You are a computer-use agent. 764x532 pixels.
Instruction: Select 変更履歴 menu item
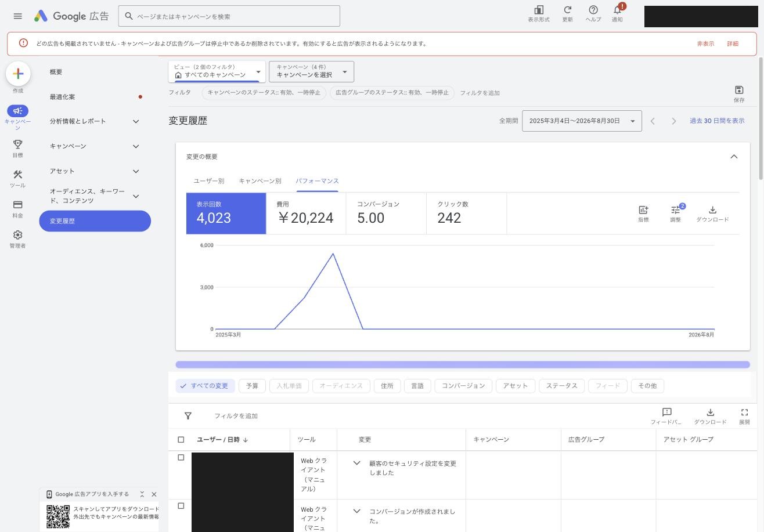tap(95, 221)
